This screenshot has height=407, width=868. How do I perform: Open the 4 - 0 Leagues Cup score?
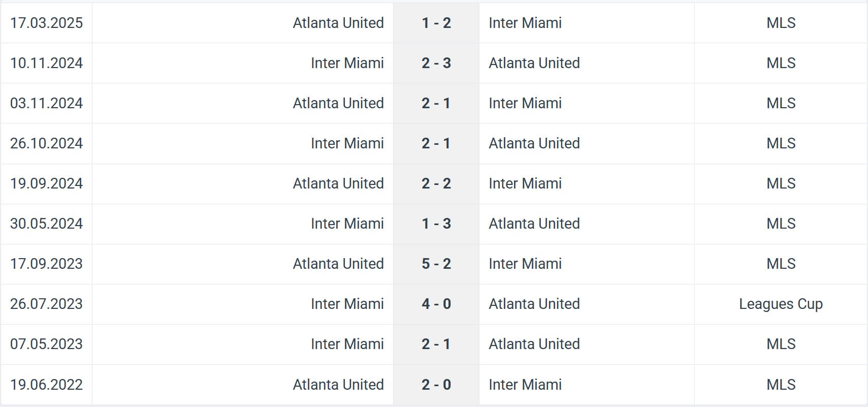436,304
